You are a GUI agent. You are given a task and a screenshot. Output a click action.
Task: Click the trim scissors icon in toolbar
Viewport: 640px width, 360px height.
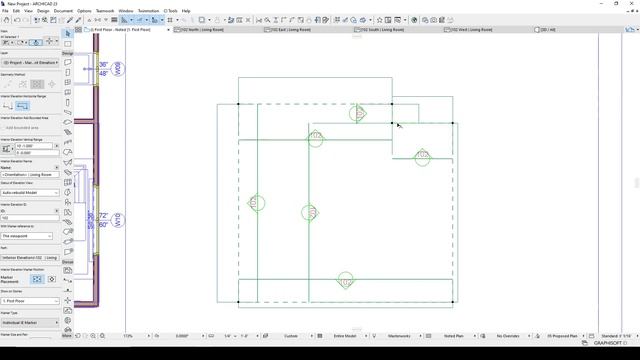(x=259, y=20)
